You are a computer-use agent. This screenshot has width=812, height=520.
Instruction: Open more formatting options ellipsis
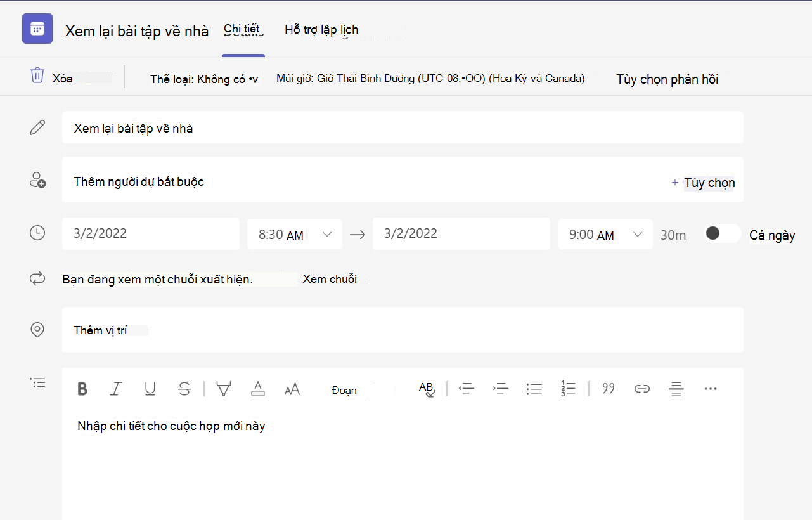click(711, 388)
